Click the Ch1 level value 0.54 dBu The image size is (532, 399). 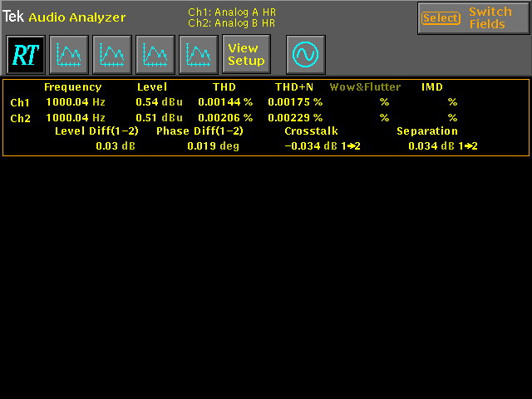pos(159,102)
